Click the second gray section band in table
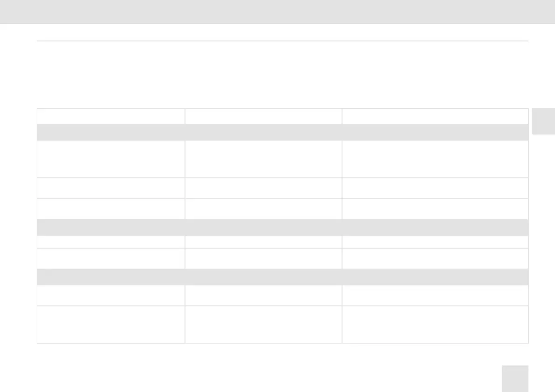 click(x=282, y=227)
